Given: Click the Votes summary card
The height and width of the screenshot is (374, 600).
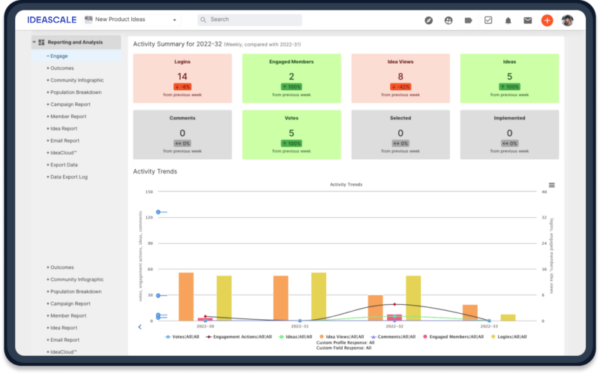Looking at the screenshot, I should pos(292,135).
